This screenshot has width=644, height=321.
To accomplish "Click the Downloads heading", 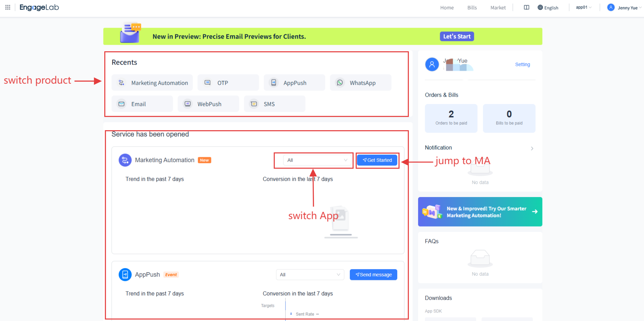I will coord(438,298).
